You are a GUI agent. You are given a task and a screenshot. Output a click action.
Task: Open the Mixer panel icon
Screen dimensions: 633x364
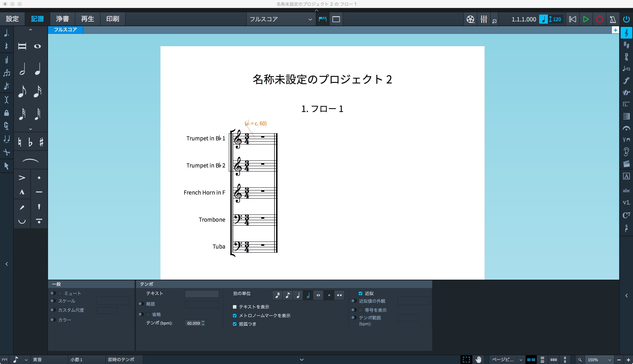pyautogui.click(x=484, y=19)
